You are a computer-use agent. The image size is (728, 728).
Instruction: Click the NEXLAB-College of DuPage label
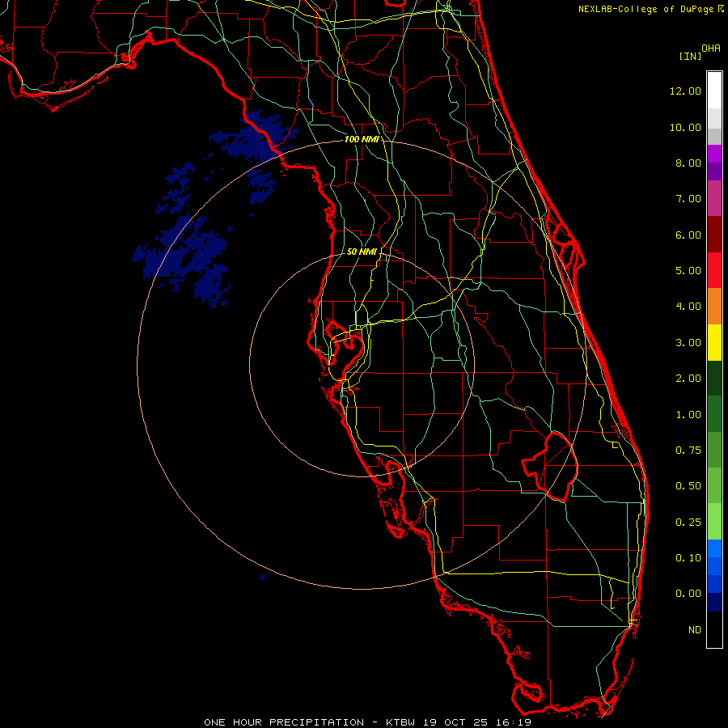pos(645,9)
